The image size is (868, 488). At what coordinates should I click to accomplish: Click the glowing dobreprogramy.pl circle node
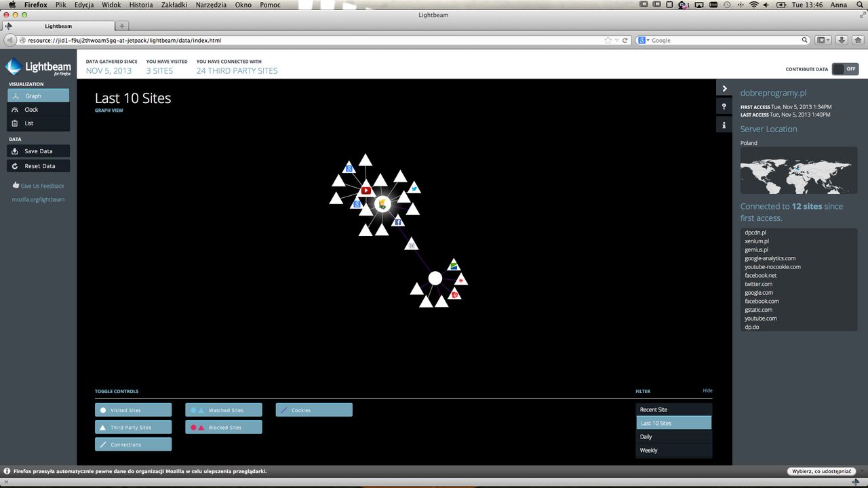coord(382,203)
